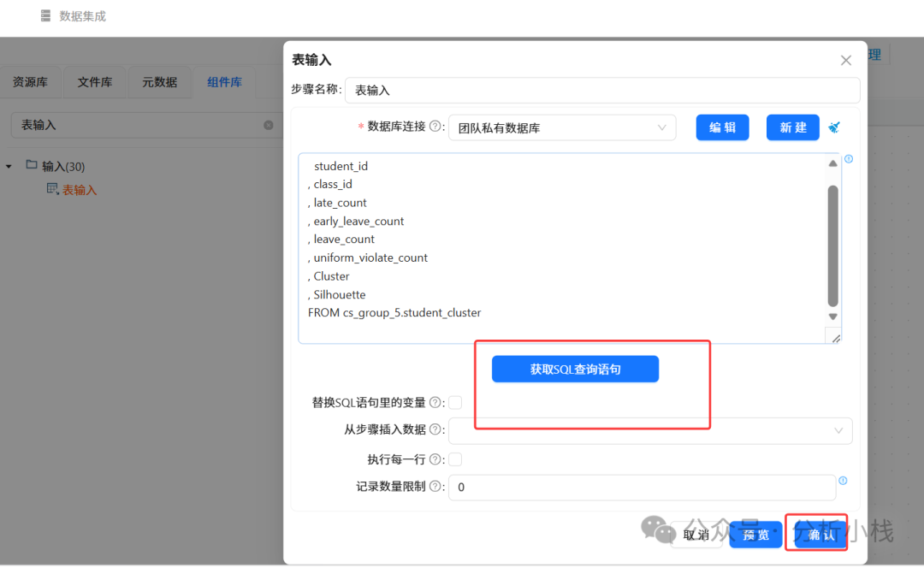Viewport: 924px width, 568px height.
Task: Click 获取SQL查询语句 button
Action: pos(575,369)
